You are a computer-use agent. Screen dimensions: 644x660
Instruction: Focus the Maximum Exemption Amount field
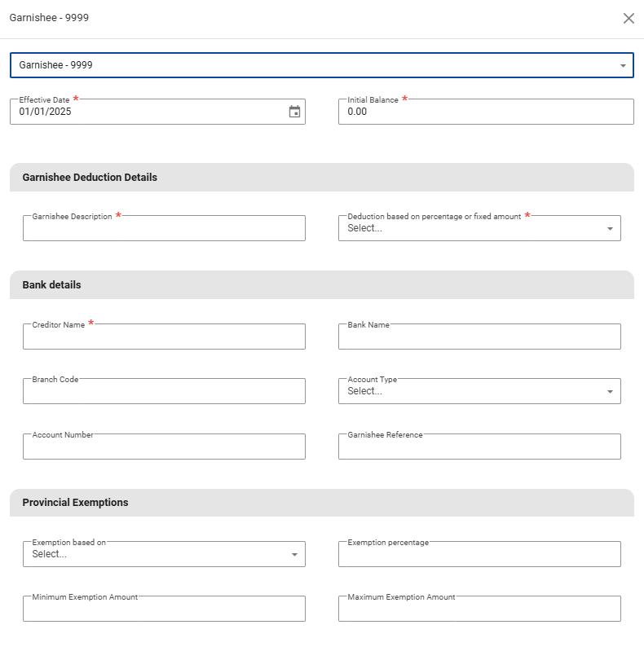[x=479, y=609]
